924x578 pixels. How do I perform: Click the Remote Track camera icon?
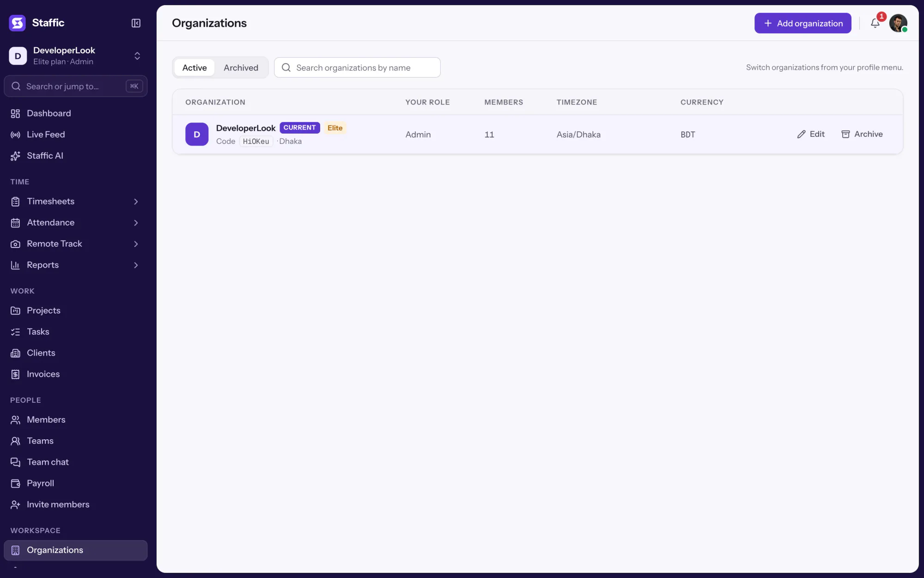pos(15,244)
